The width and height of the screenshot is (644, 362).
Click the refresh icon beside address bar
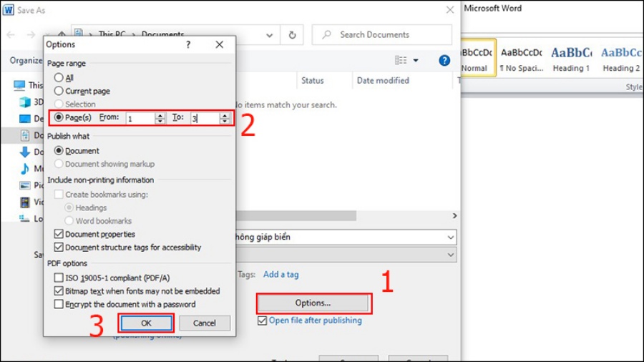click(x=292, y=34)
